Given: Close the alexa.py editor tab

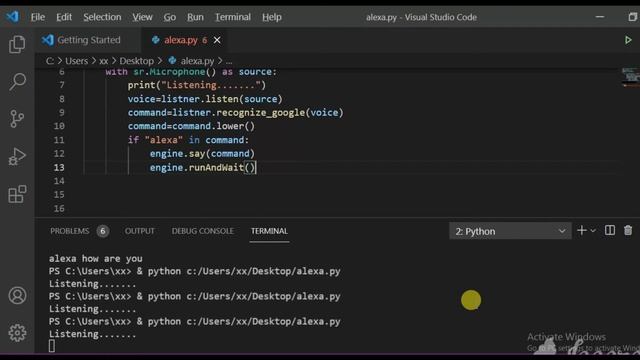Looking at the screenshot, I should click(217, 40).
